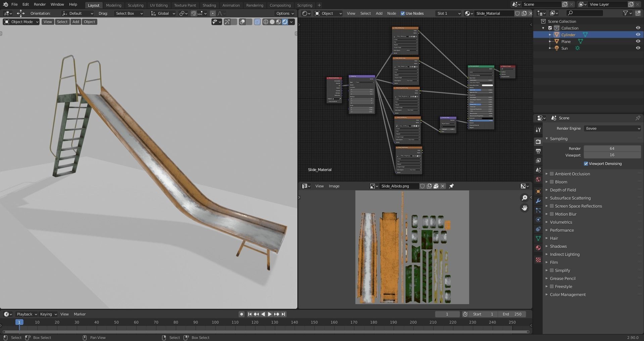Open the Node menu in shader editor
The height and width of the screenshot is (341, 644).
tap(392, 13)
